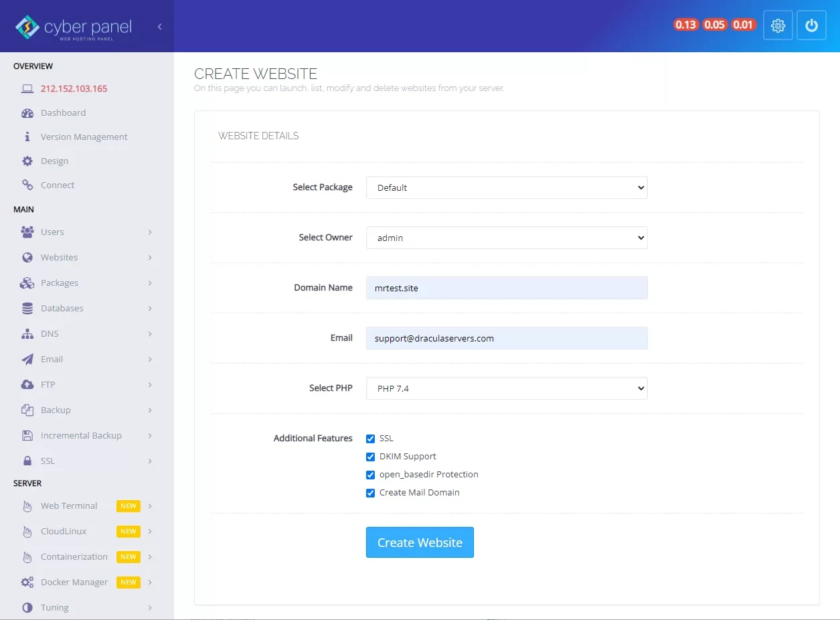Image resolution: width=840 pixels, height=620 pixels.
Task: Disable DKIM Support option
Action: (371, 457)
